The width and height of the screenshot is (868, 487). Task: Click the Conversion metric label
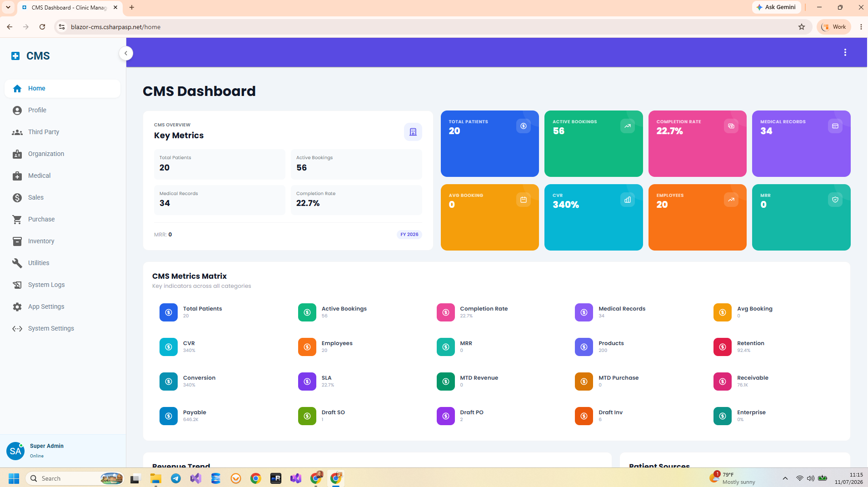tap(199, 378)
